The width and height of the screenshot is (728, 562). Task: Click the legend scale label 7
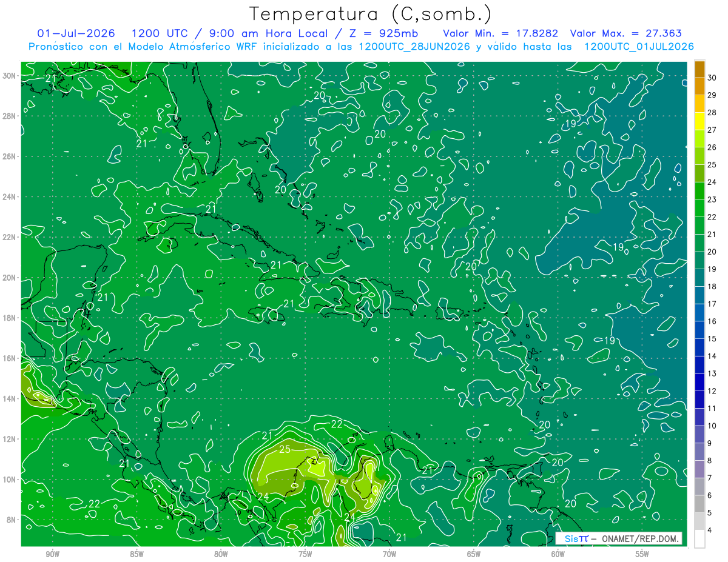coord(710,478)
